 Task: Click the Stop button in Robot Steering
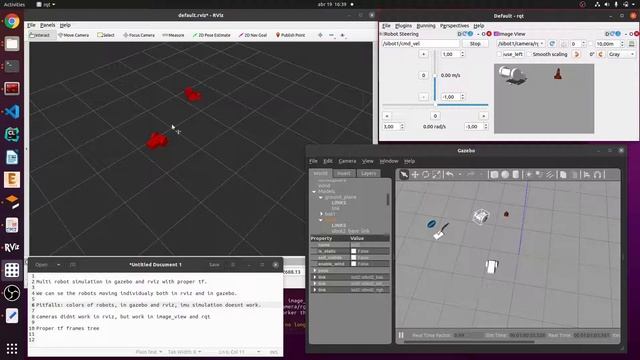475,44
